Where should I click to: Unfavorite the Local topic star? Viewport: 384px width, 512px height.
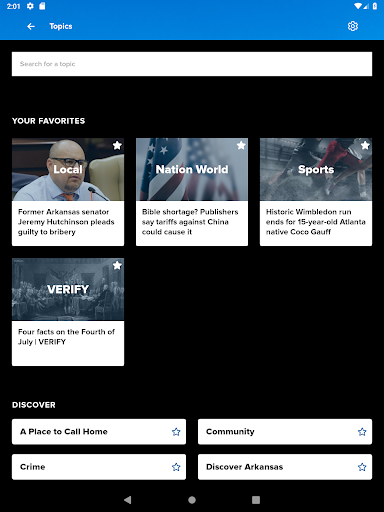117,145
